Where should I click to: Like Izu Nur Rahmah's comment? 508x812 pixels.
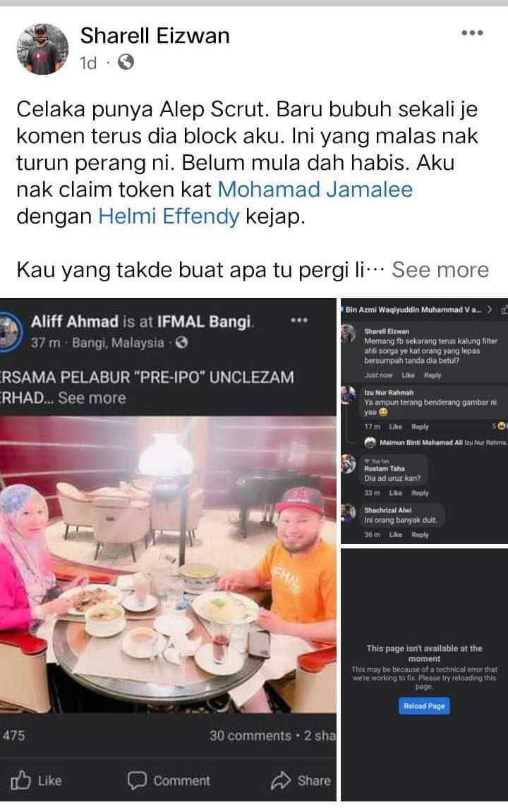(396, 426)
